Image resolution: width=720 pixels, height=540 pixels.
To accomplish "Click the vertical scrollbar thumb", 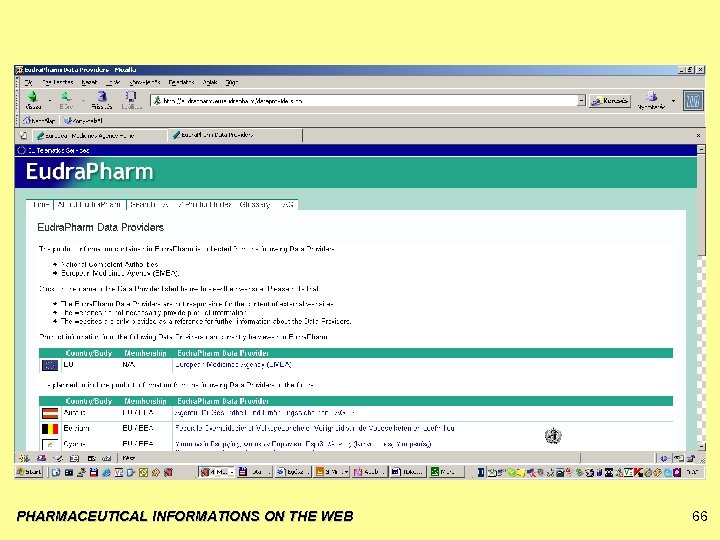I will 701,204.
